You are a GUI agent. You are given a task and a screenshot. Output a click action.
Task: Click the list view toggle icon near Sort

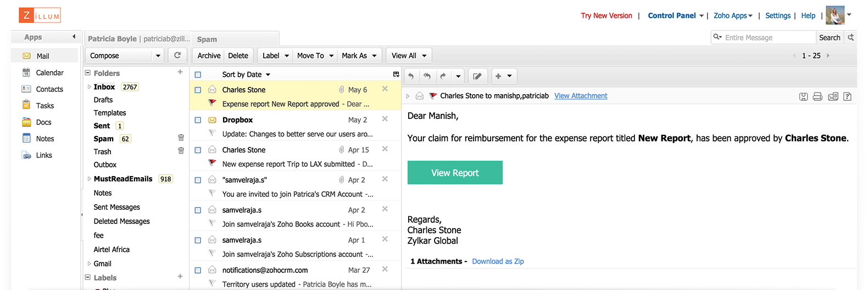coord(396,74)
